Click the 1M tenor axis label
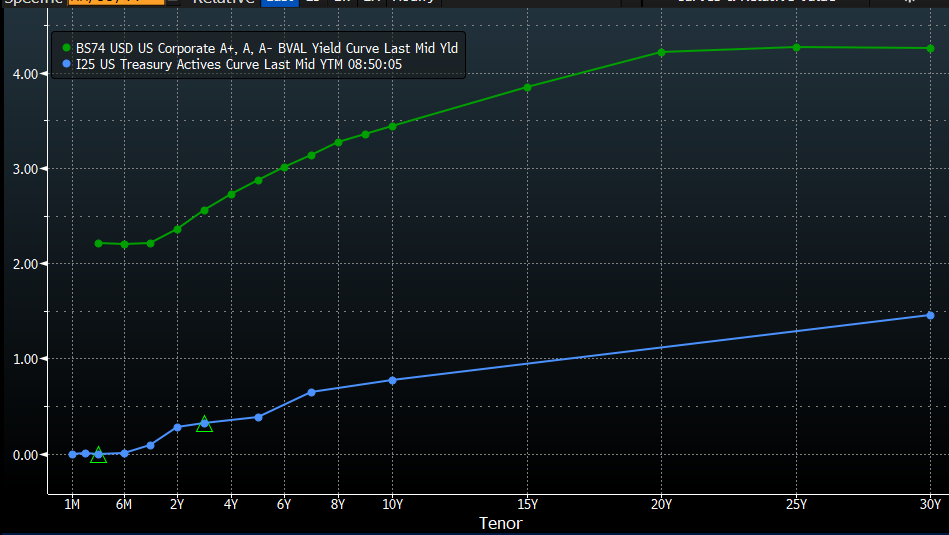Image resolution: width=949 pixels, height=535 pixels. 72,505
